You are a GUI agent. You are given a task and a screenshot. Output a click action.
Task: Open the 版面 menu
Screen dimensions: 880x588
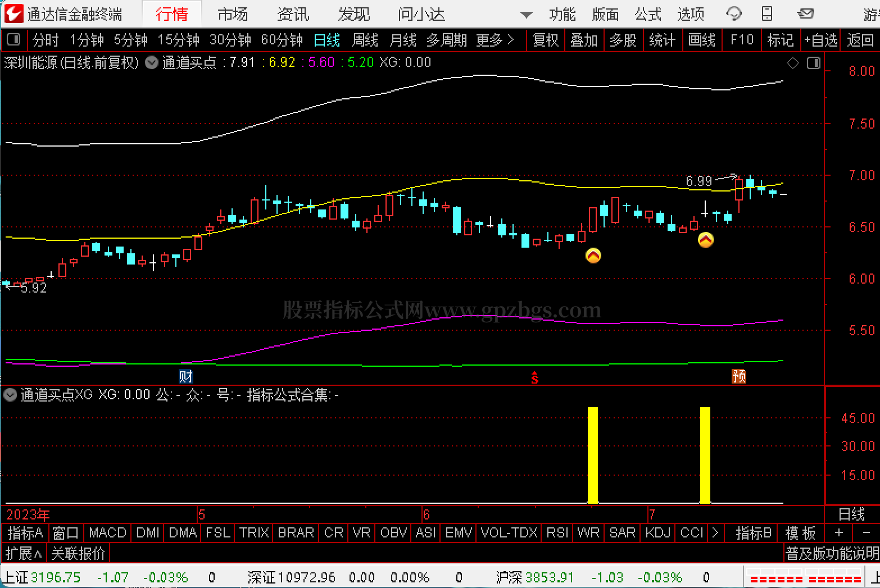(605, 14)
